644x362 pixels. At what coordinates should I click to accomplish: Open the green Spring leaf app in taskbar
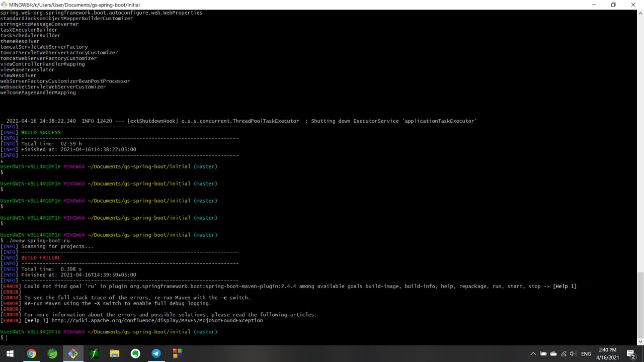52,353
